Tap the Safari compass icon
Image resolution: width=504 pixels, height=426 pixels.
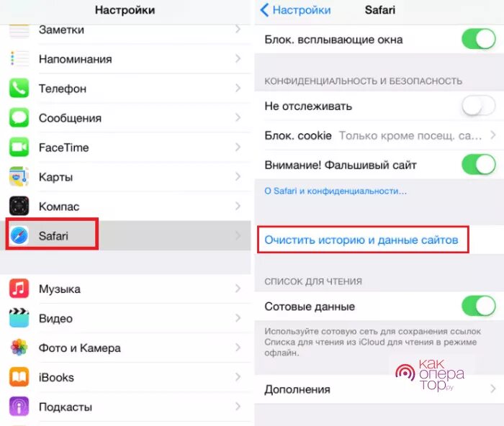click(19, 235)
